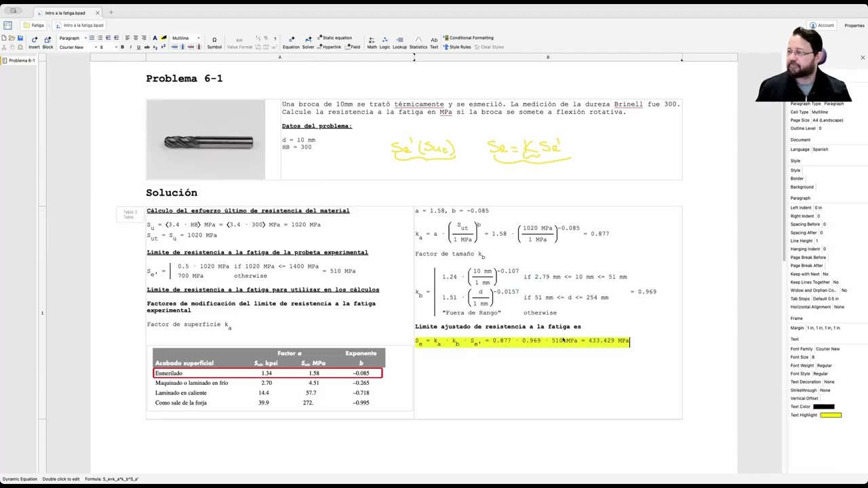Viewport: 868px width, 488px height.
Task: Open the Multiline cell type dropdown
Action: pos(186,38)
